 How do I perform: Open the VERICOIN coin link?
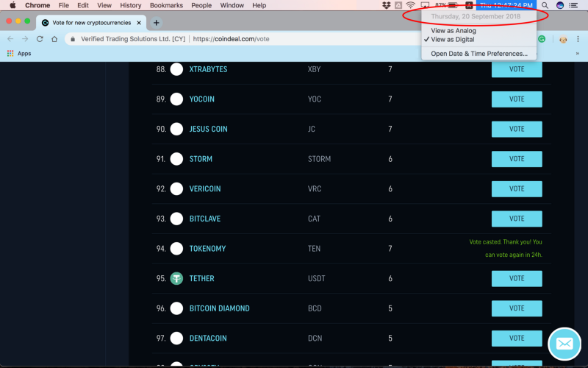[205, 189]
